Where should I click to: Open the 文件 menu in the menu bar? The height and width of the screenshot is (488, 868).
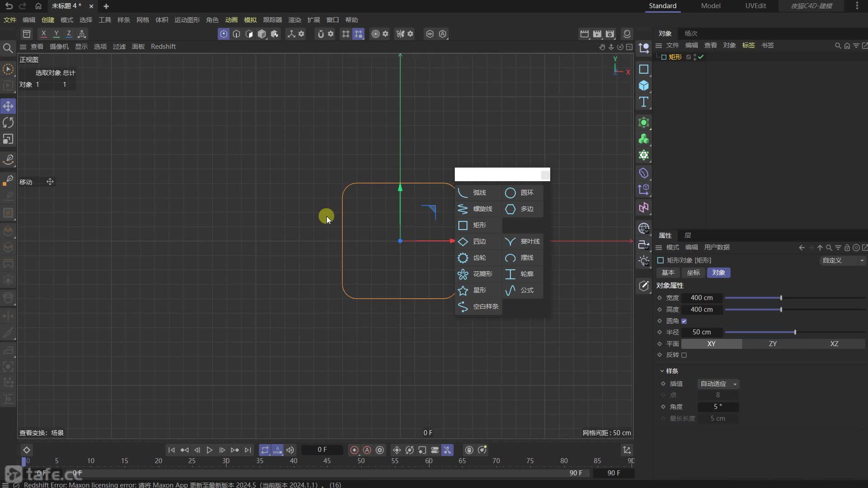click(10, 20)
